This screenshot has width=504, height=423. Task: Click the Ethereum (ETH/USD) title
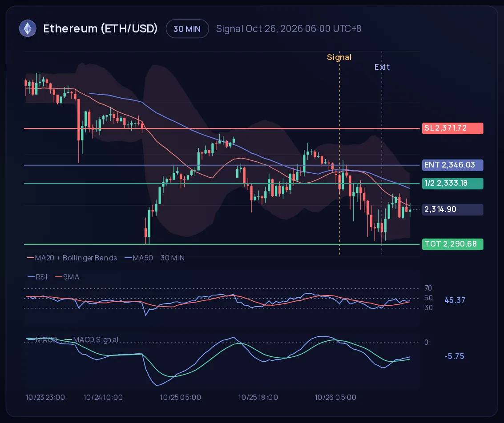[100, 28]
